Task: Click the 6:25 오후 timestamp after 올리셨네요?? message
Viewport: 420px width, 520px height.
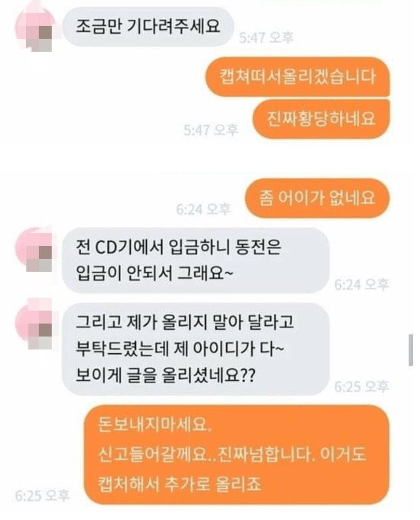Action: (361, 386)
